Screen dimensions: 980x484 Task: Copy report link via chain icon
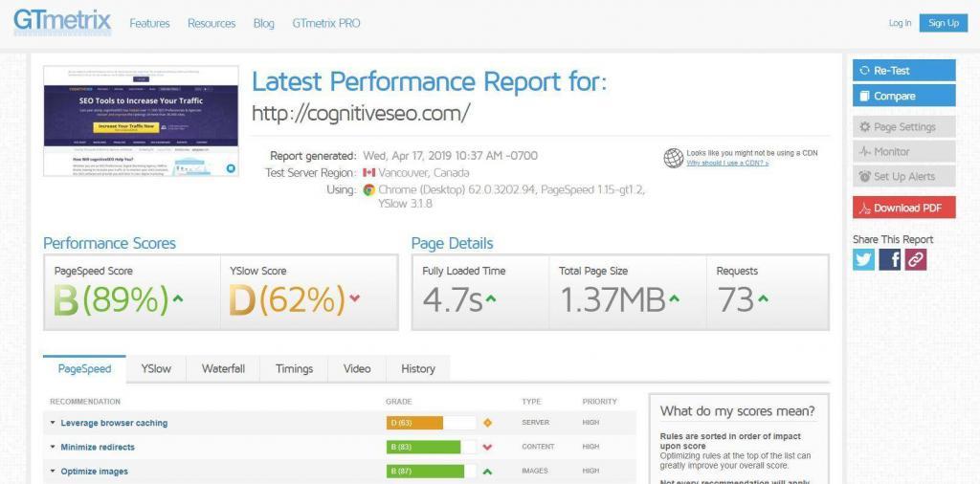(915, 259)
